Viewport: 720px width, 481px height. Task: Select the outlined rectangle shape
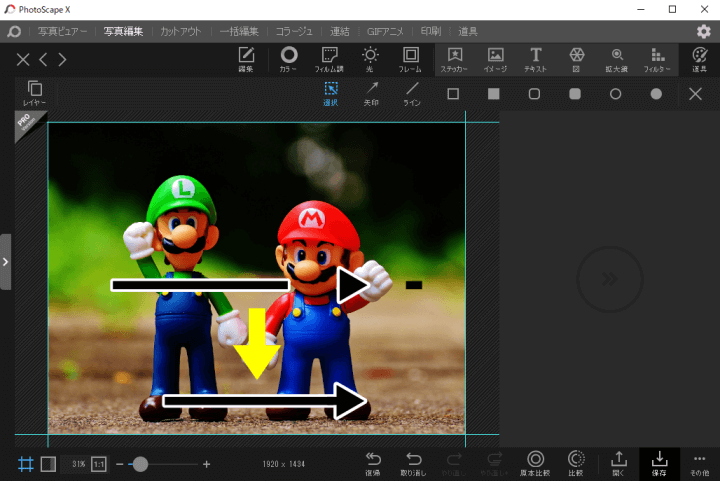[453, 94]
